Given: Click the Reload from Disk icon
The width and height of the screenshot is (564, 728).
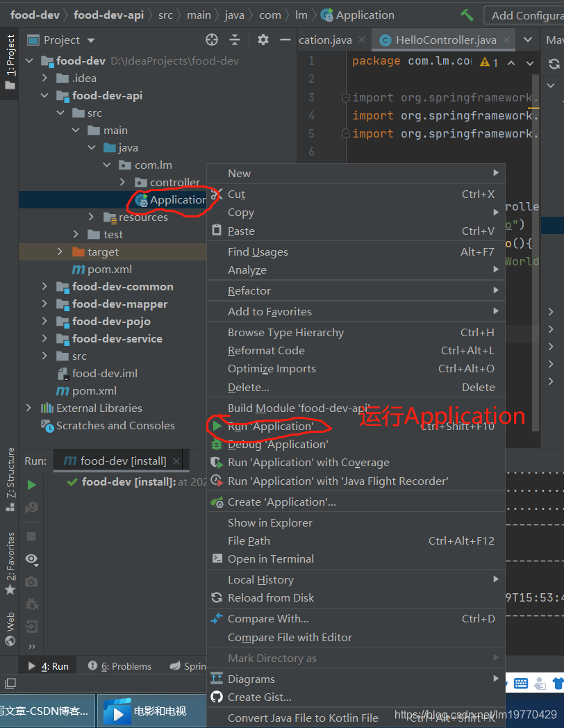Looking at the screenshot, I should point(217,597).
